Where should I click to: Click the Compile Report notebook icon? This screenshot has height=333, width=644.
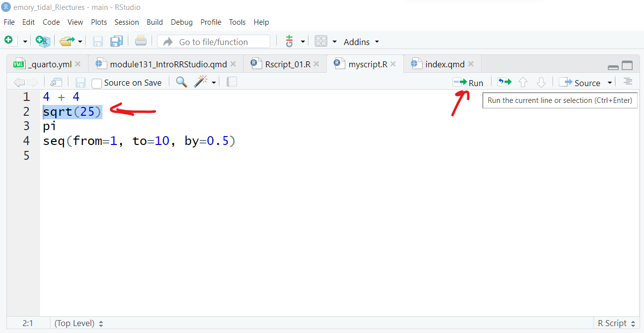click(232, 82)
